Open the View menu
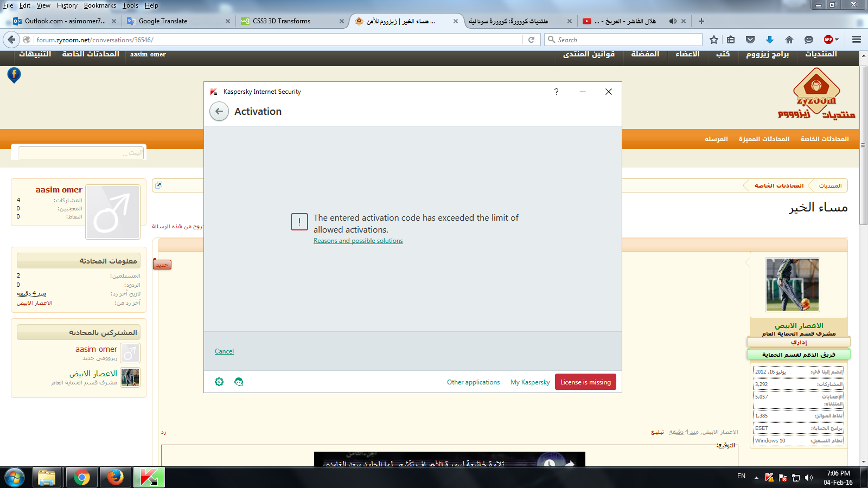The width and height of the screenshot is (868, 488). pyautogui.click(x=43, y=5)
